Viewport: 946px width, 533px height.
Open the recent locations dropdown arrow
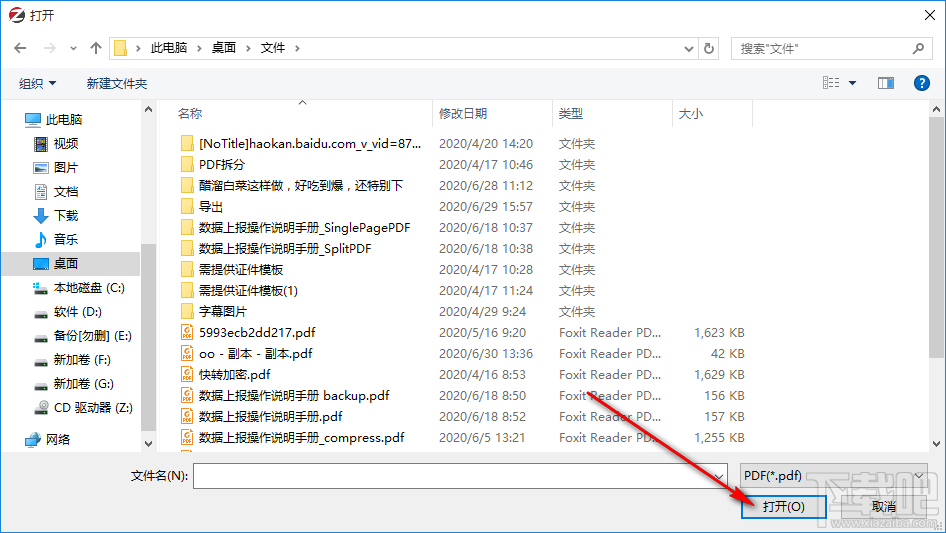coord(73,48)
